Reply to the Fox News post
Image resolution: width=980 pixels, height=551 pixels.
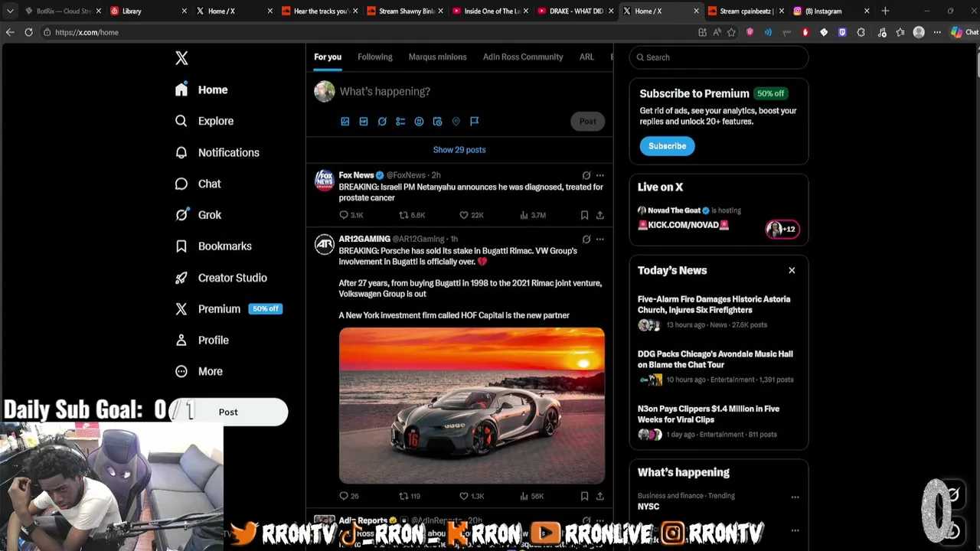click(351, 215)
